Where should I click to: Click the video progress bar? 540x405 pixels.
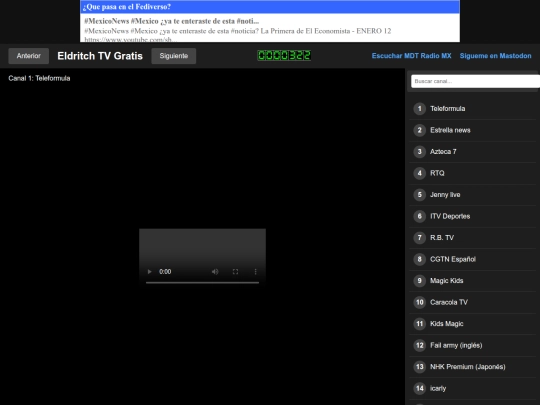(x=202, y=283)
